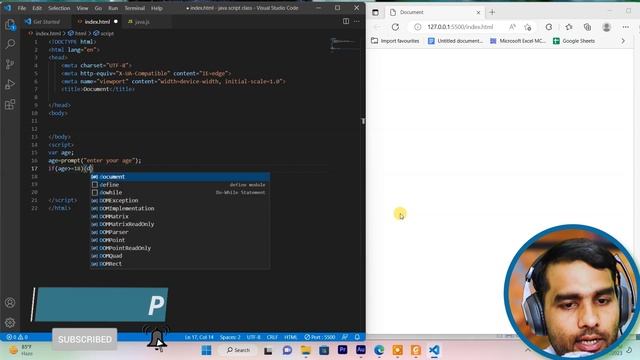
Task: Open Manage gear icon in VS Code
Action: [10, 322]
